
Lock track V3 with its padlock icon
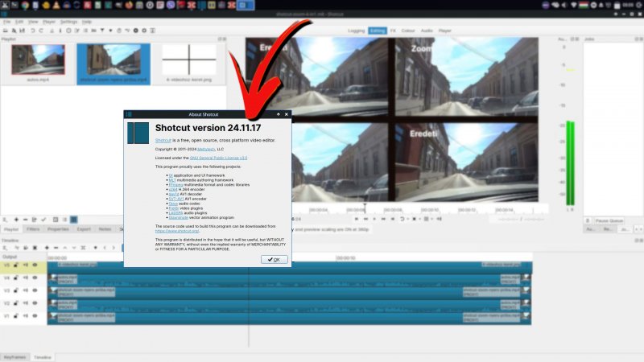tap(16, 290)
